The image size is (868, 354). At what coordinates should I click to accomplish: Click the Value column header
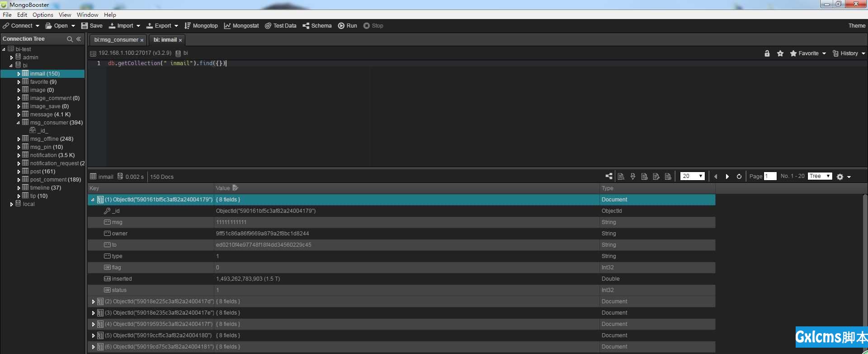[406, 188]
